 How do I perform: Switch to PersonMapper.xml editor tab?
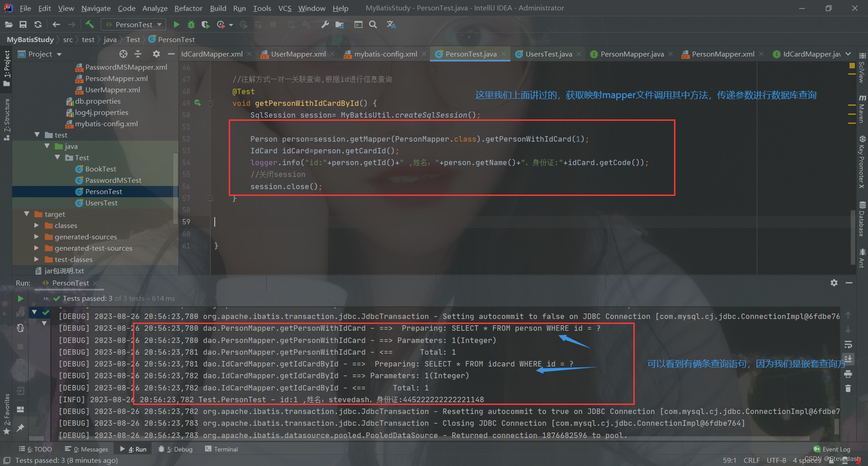pyautogui.click(x=722, y=54)
